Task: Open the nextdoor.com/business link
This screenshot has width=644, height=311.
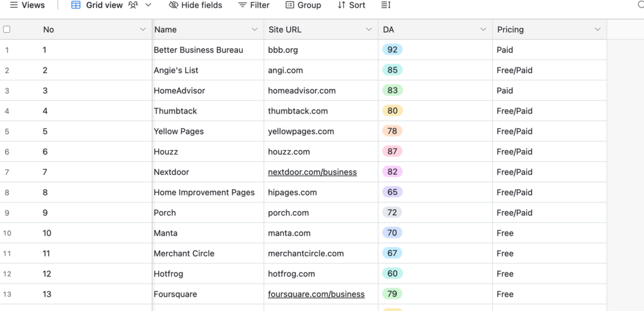Action: click(312, 172)
